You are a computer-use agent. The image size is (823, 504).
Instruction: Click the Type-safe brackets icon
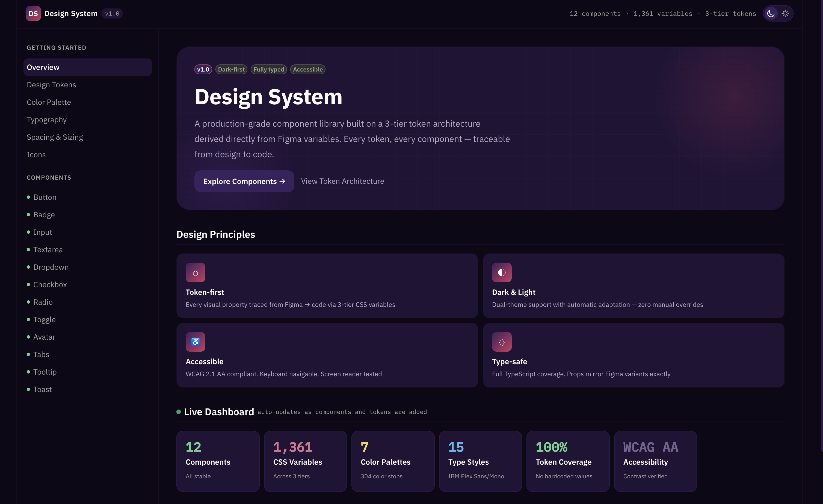(x=502, y=342)
